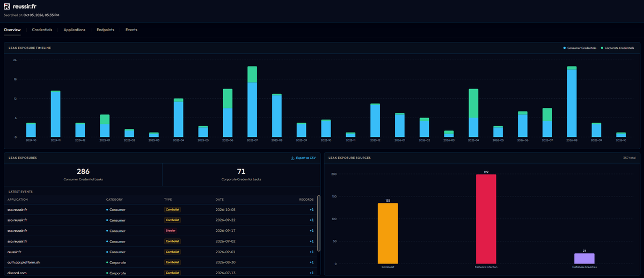Click the green corporate segment of 2026-04 bar
Image resolution: width=644 pixels, height=278 pixels.
pyautogui.click(x=473, y=104)
